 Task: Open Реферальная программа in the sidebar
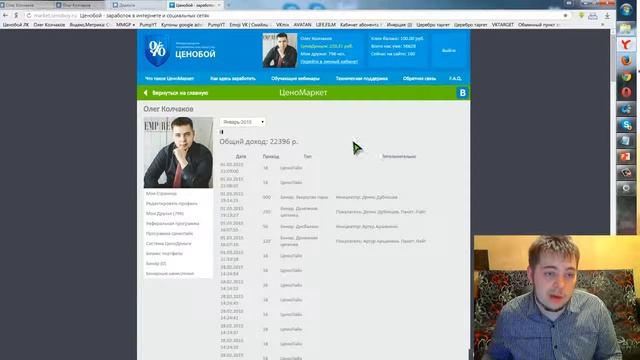pyautogui.click(x=173, y=224)
